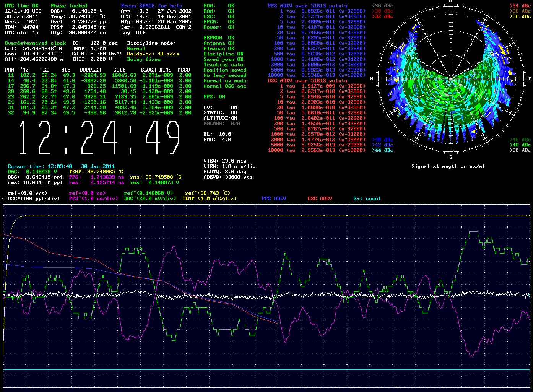Viewport: 533px width, 392px height.
Task: Click the Press SPACE for help text
Action: coord(151,6)
